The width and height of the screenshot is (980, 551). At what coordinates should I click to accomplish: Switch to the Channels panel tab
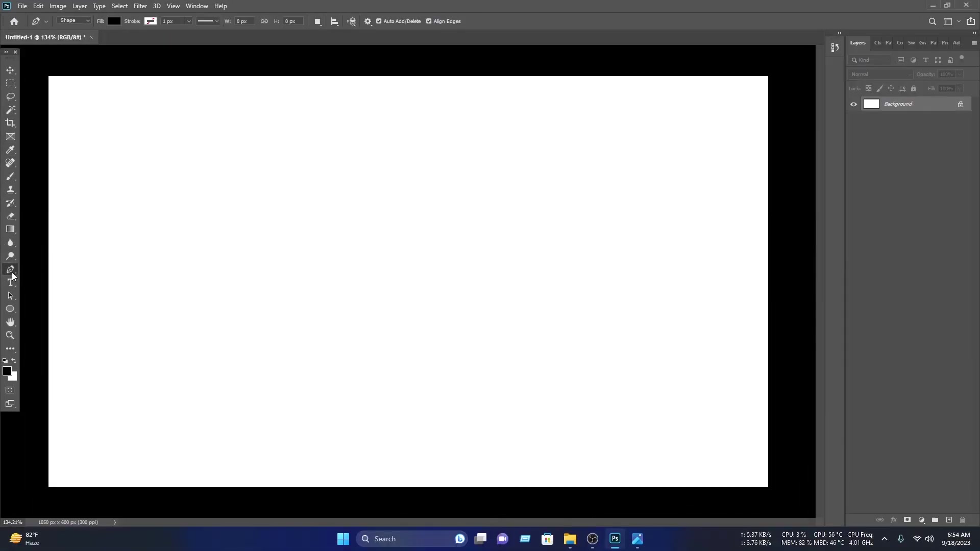click(x=877, y=43)
